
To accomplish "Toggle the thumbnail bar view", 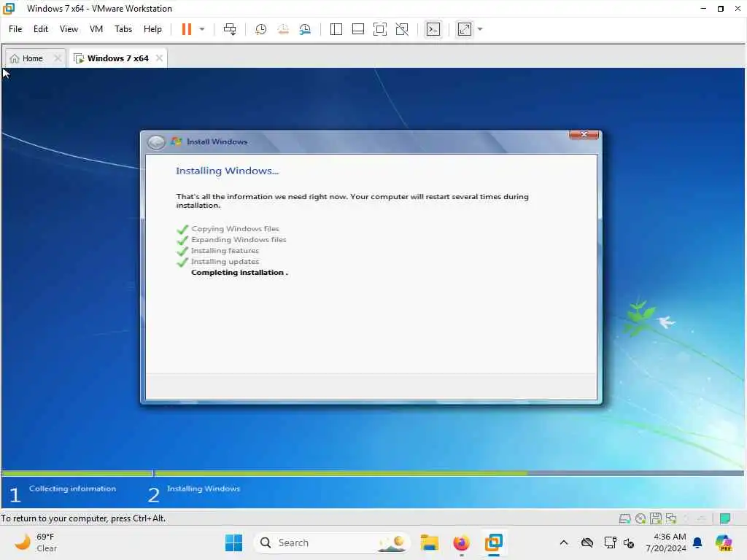I will pos(357,29).
